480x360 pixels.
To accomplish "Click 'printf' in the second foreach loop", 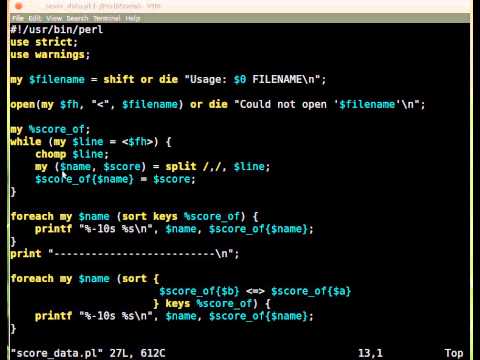I will tap(54, 316).
